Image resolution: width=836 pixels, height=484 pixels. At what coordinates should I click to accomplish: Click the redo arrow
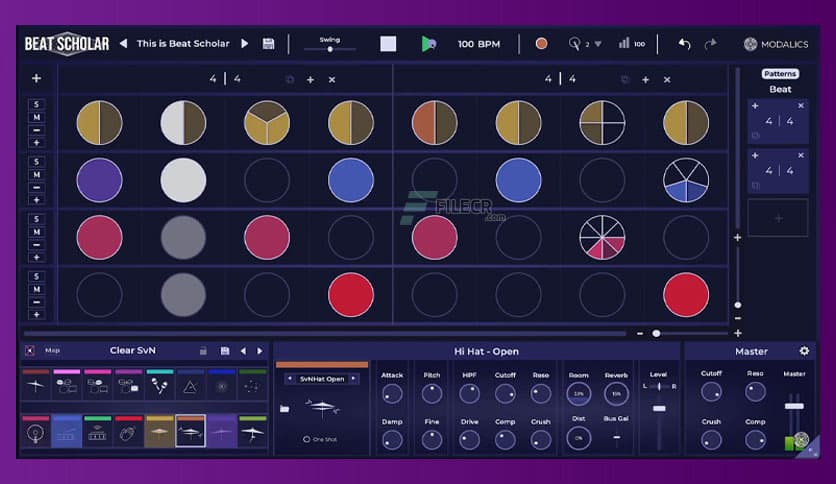[711, 44]
